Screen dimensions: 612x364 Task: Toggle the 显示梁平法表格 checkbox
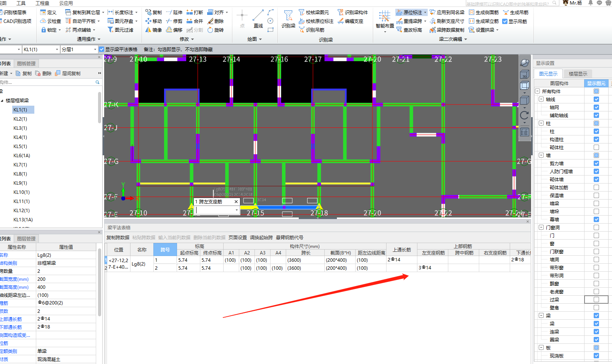pyautogui.click(x=101, y=49)
